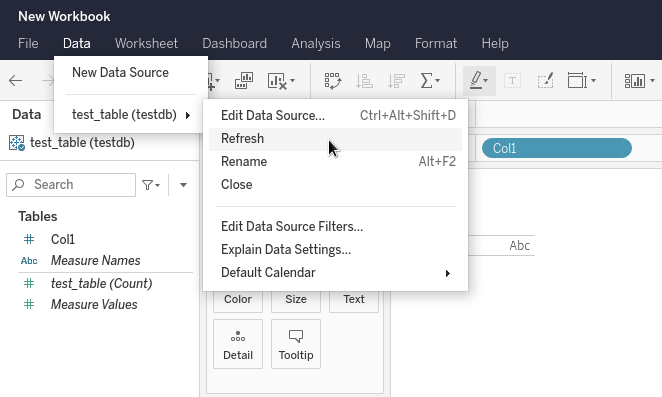
Task: Click the Show mark labels T icon
Action: tap(513, 80)
